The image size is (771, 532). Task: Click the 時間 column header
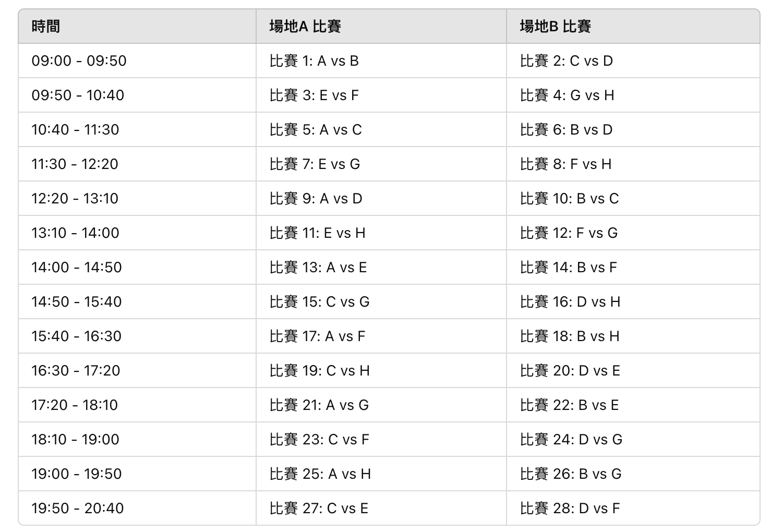coord(137,26)
